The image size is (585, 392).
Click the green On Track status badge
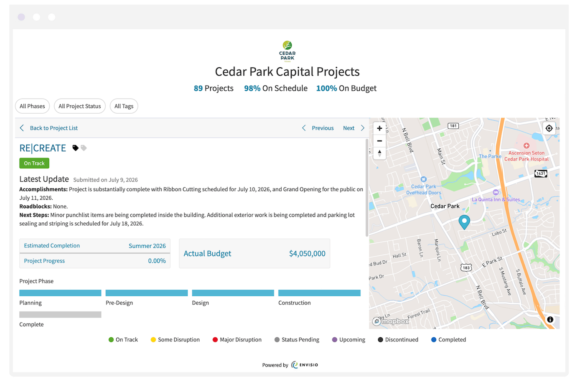[x=34, y=163]
